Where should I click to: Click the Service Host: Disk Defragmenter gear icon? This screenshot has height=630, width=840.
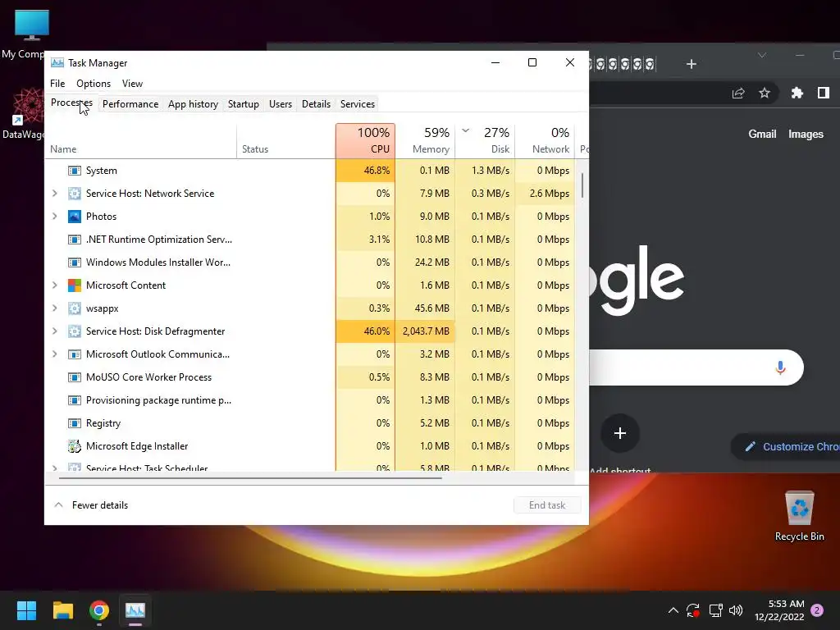click(x=75, y=331)
